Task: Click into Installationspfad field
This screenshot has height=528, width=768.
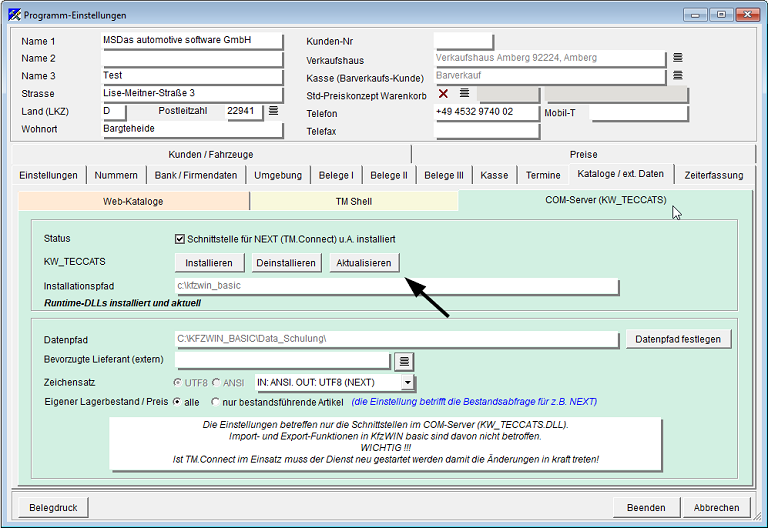Action: coord(397,286)
